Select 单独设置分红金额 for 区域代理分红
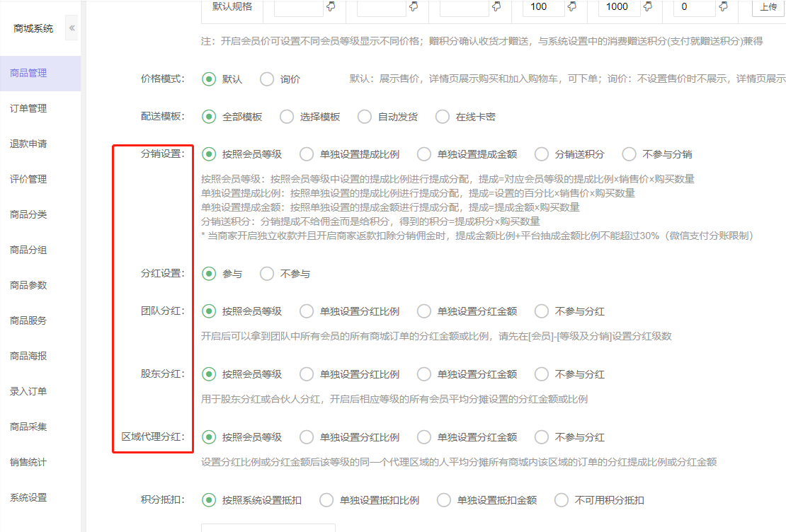Viewport: 786px width, 532px height. coord(424,437)
